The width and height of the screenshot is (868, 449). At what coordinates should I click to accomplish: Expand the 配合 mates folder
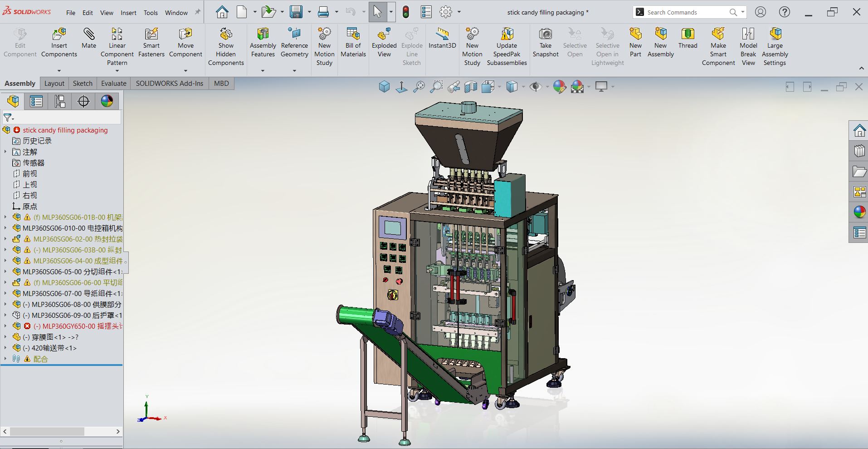tap(5, 359)
